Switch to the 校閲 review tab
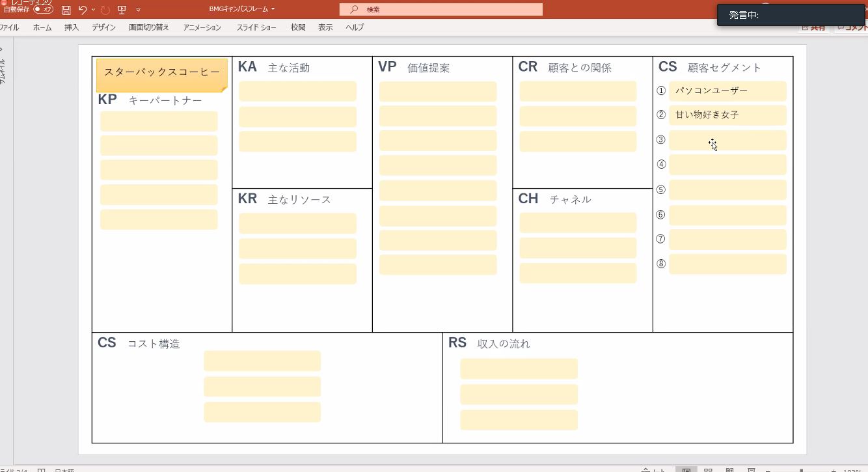Image resolution: width=868 pixels, height=472 pixels. (x=298, y=27)
